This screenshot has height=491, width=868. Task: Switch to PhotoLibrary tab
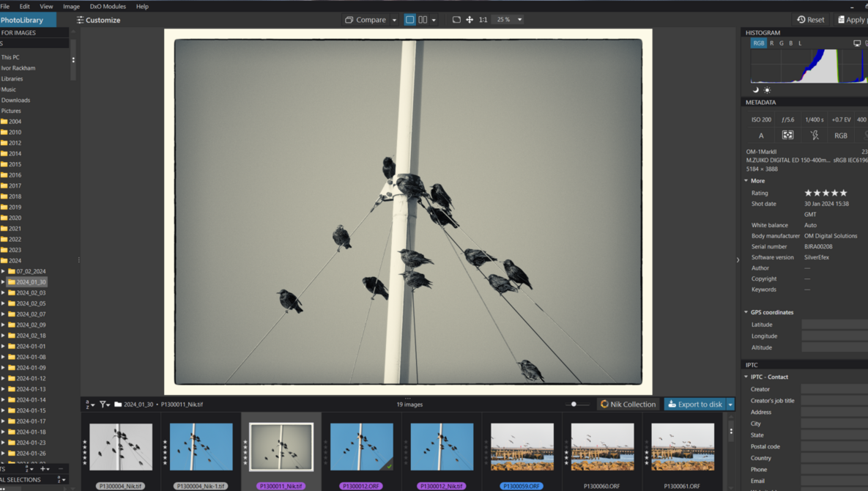pos(28,20)
